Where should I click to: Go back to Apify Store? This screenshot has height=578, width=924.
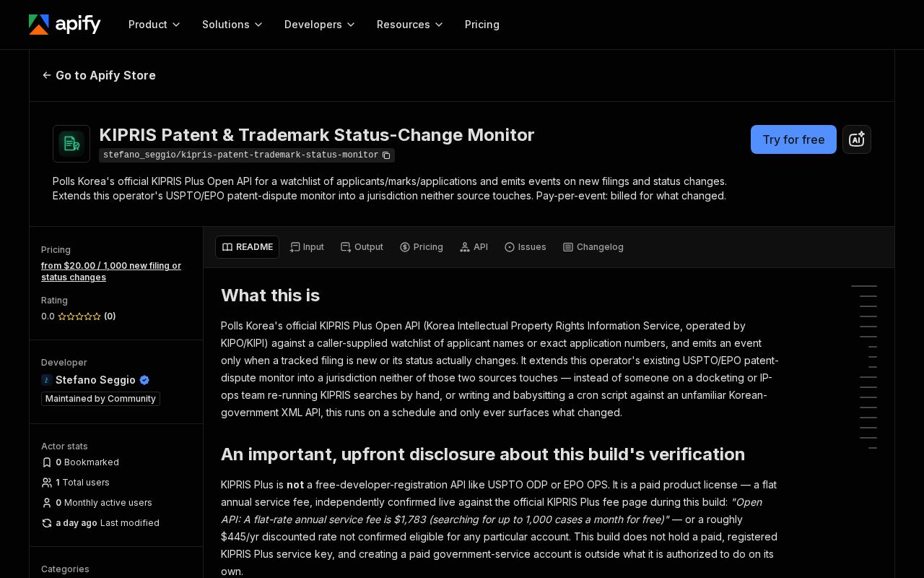(99, 75)
